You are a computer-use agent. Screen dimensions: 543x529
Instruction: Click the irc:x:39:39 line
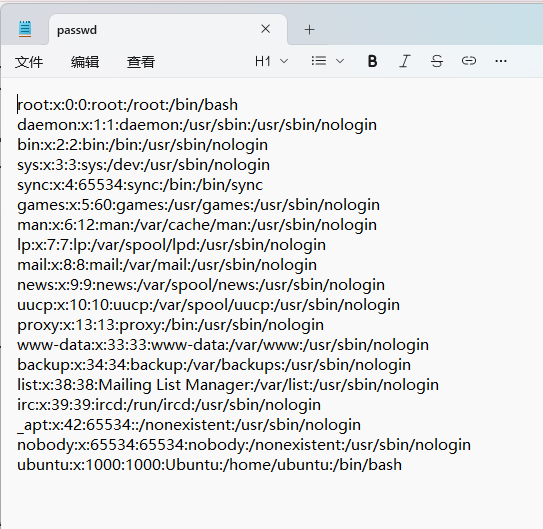[x=169, y=405]
